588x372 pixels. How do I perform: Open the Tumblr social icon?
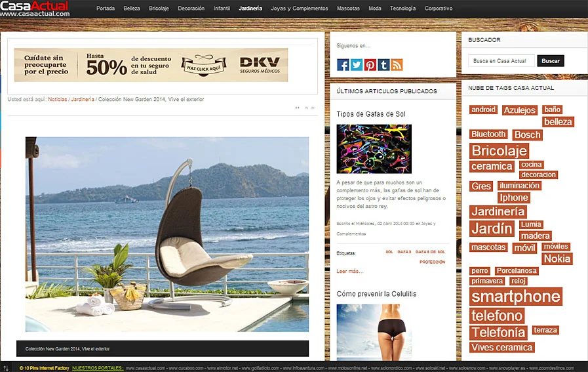383,65
